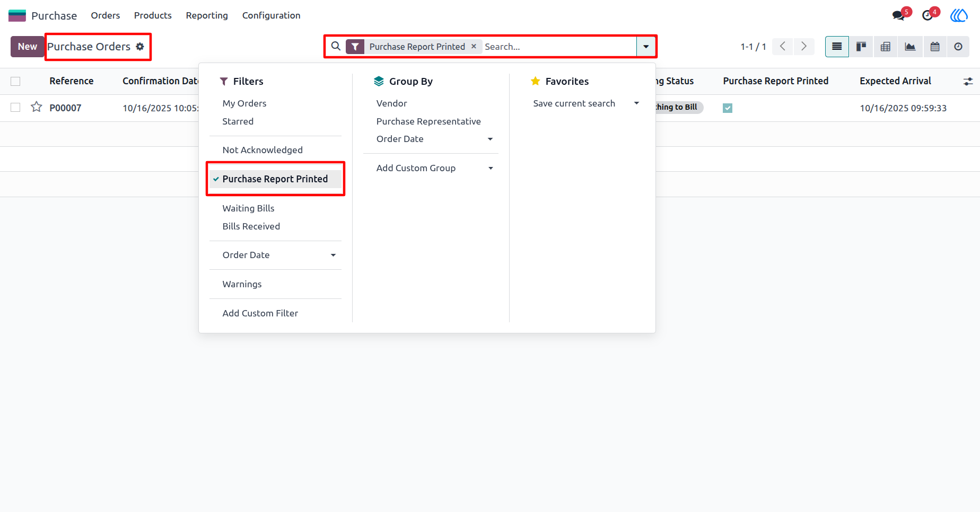Open the Reporting menu
This screenshot has width=980, height=512.
coord(207,15)
